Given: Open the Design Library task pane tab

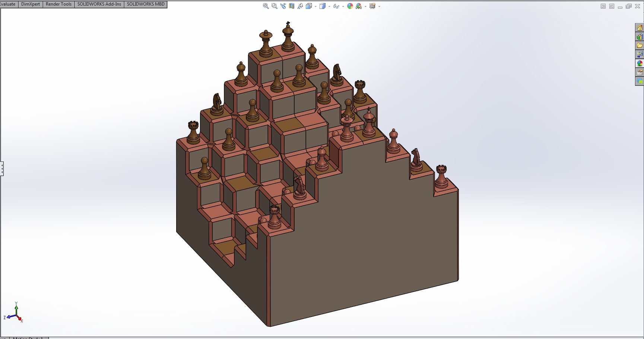Looking at the screenshot, I should pos(640,37).
